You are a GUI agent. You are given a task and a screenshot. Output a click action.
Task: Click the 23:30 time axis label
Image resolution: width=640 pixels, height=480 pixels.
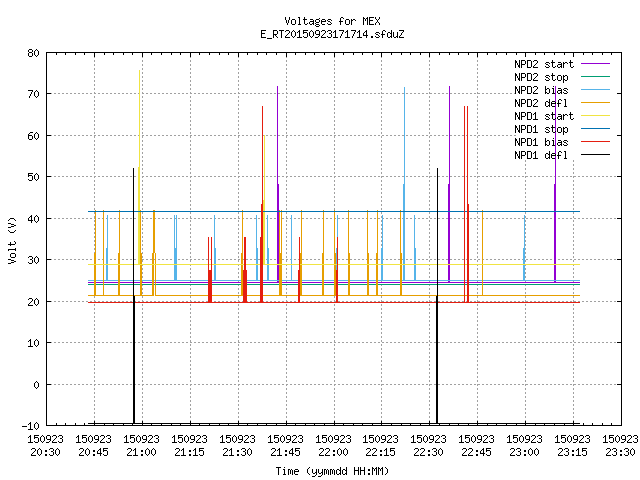[x=620, y=452]
